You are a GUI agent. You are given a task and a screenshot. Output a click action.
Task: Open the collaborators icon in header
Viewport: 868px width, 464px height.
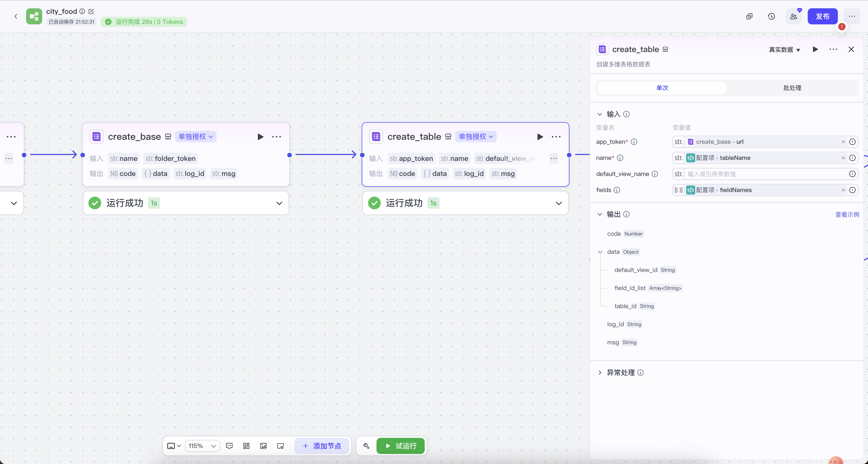click(794, 16)
